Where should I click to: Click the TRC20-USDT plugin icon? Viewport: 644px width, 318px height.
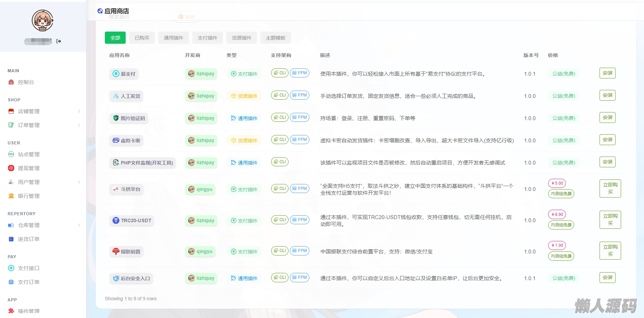pos(116,220)
